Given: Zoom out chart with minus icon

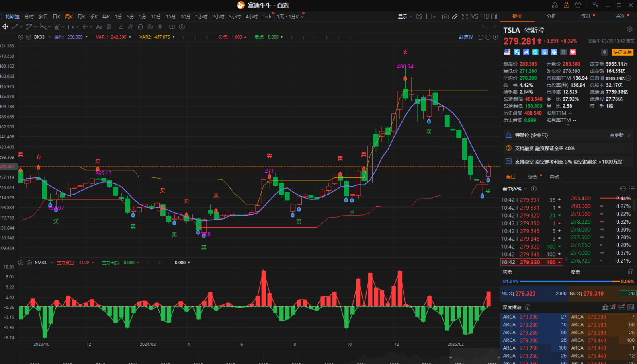Looking at the screenshot, I should (488, 37).
